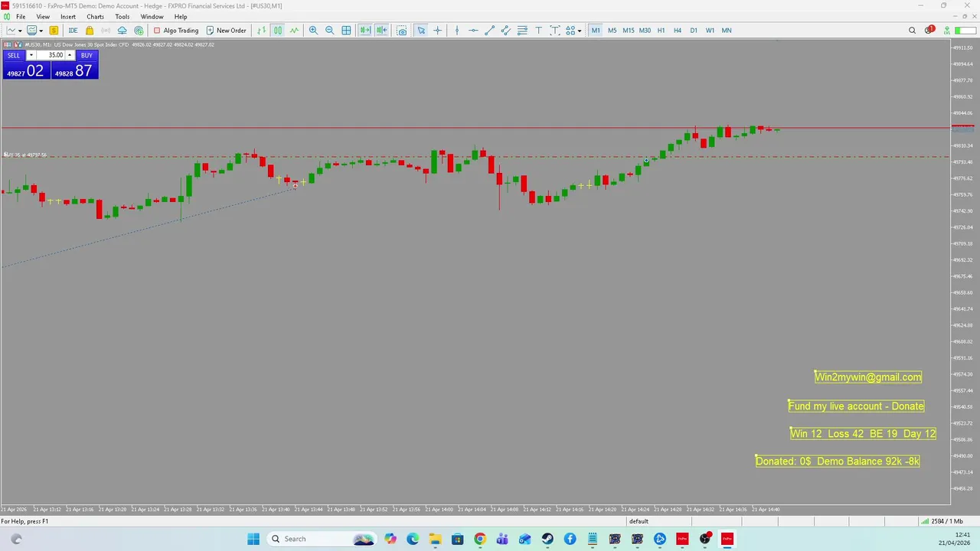Select the M5 timeframe
The image size is (980, 551).
tap(612, 31)
